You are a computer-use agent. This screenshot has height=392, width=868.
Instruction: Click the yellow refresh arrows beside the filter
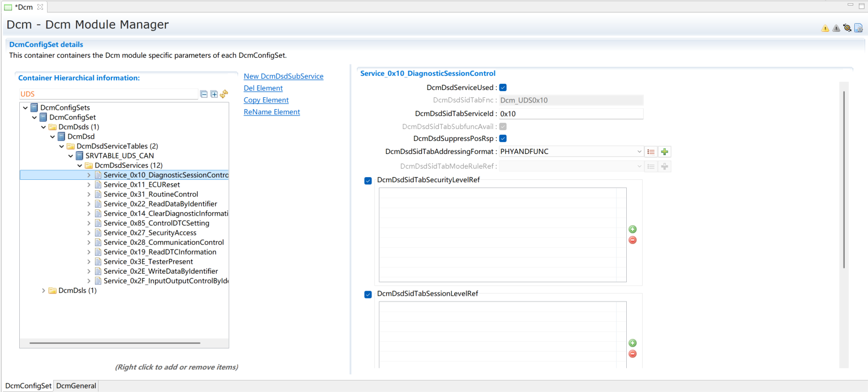pos(224,94)
